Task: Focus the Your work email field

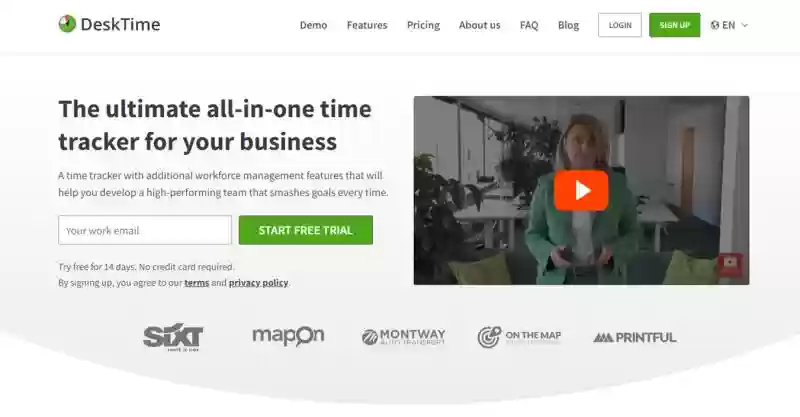Action: 145,230
